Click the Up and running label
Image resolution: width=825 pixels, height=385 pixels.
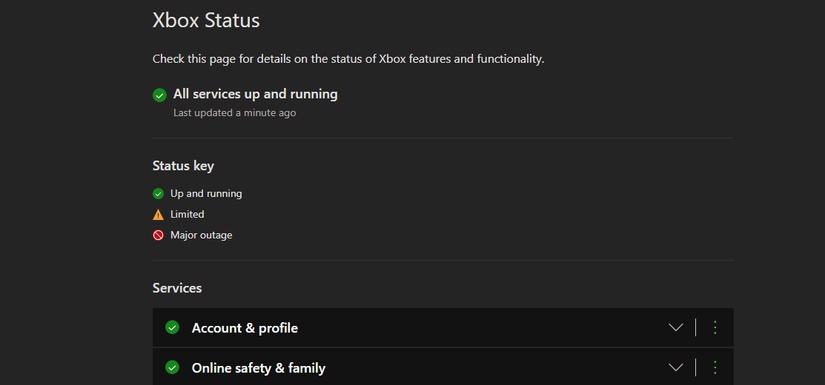(x=206, y=194)
